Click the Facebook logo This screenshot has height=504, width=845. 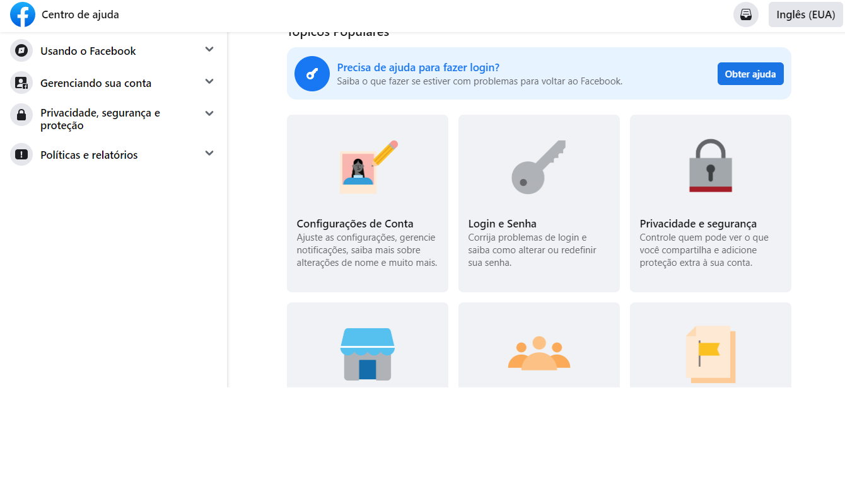(23, 14)
